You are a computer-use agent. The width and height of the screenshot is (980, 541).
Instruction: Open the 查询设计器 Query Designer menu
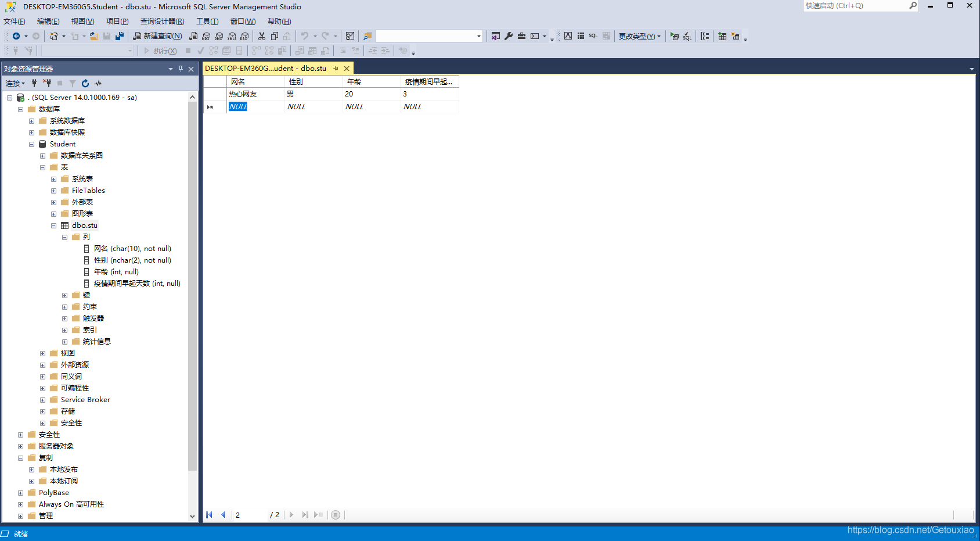(x=162, y=22)
